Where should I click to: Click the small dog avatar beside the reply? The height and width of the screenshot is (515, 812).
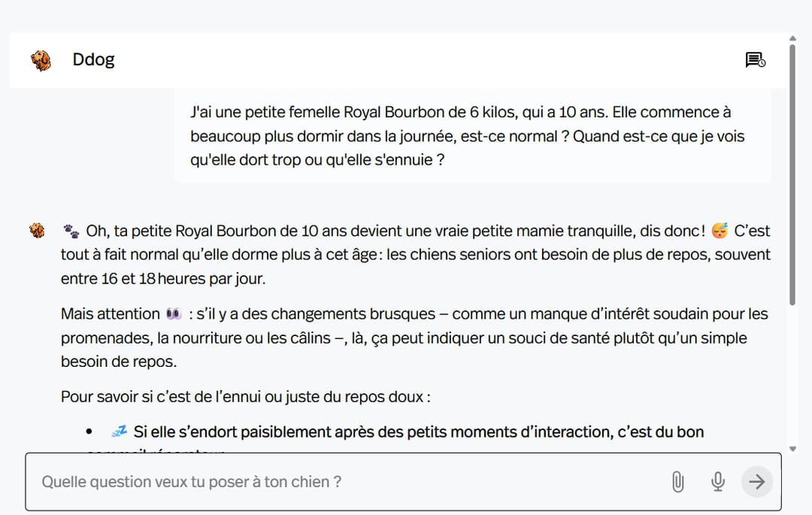tap(37, 231)
